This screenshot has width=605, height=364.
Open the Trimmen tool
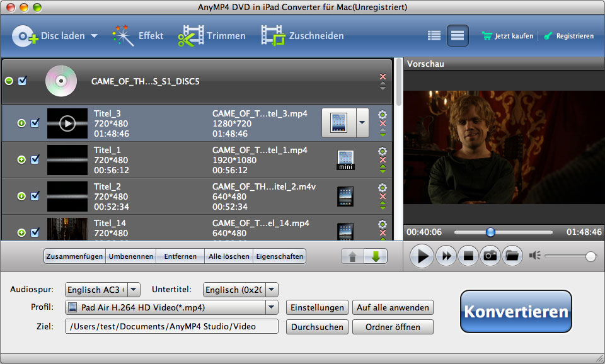click(212, 36)
